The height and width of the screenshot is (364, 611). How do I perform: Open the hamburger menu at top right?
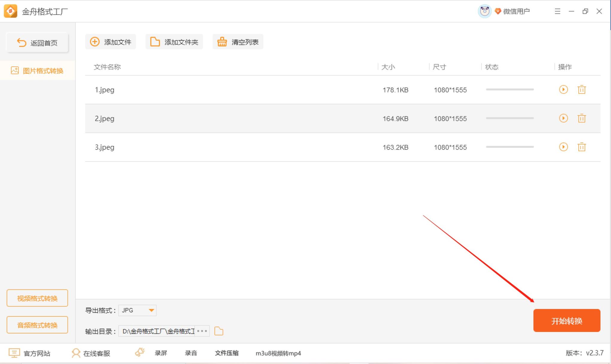557,11
